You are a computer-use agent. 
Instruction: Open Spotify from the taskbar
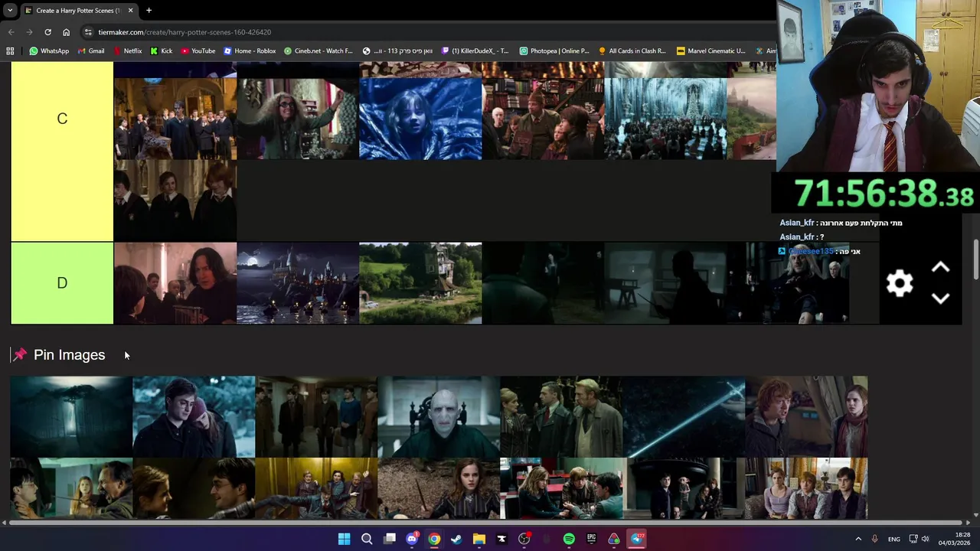[x=569, y=539]
